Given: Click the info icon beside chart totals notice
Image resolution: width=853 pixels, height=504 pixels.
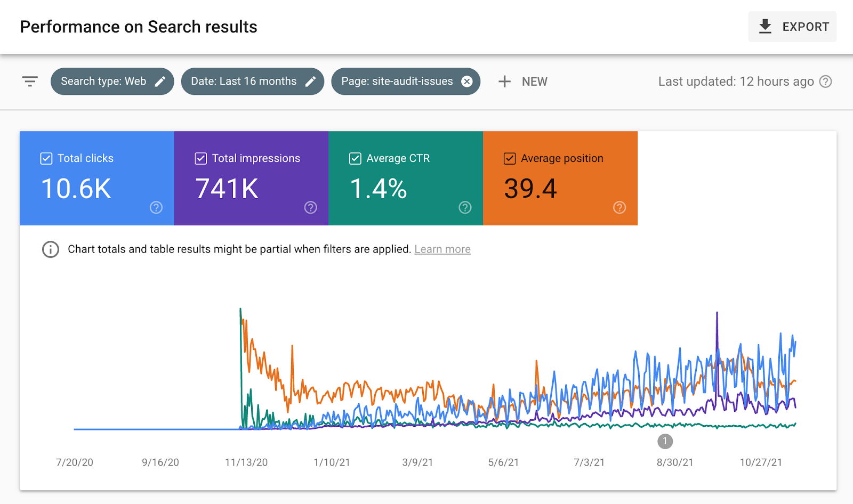Looking at the screenshot, I should (x=51, y=249).
